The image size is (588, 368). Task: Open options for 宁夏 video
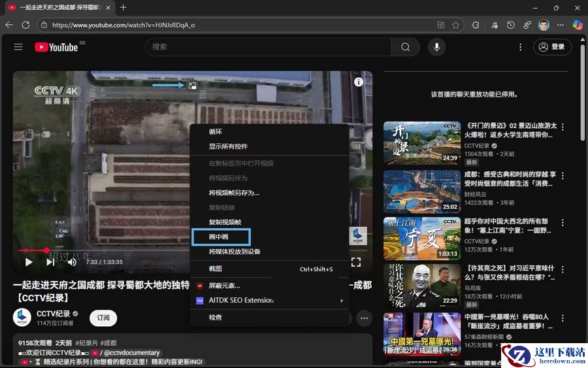pyautogui.click(x=563, y=222)
